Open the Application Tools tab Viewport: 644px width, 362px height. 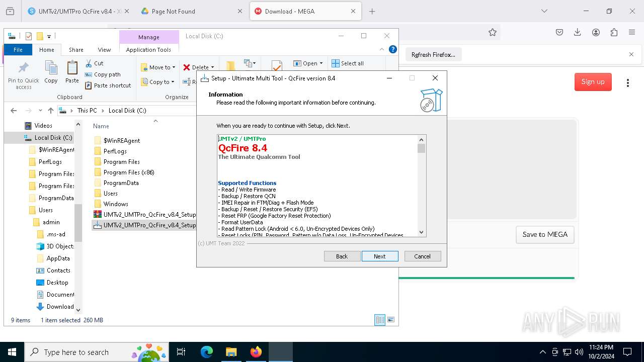coord(148,50)
